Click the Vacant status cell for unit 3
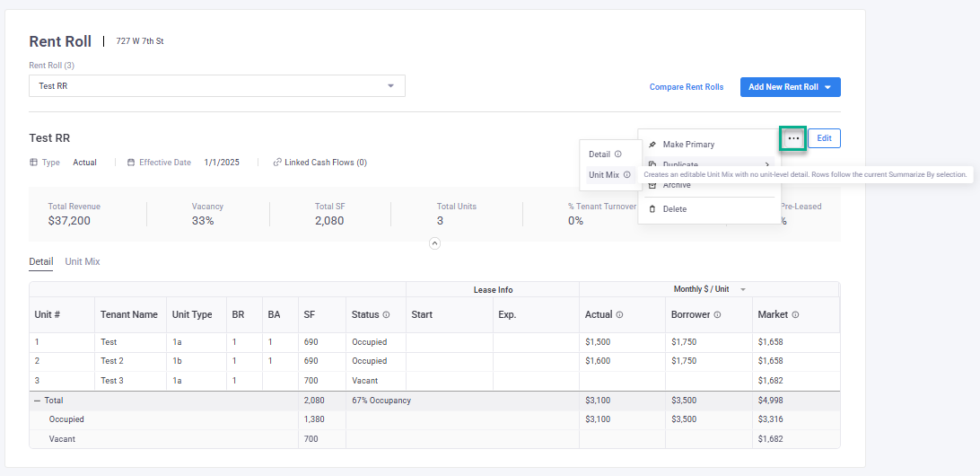This screenshot has height=476, width=980. click(x=376, y=380)
